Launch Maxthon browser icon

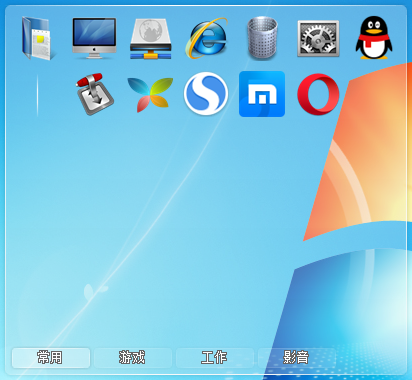262,94
